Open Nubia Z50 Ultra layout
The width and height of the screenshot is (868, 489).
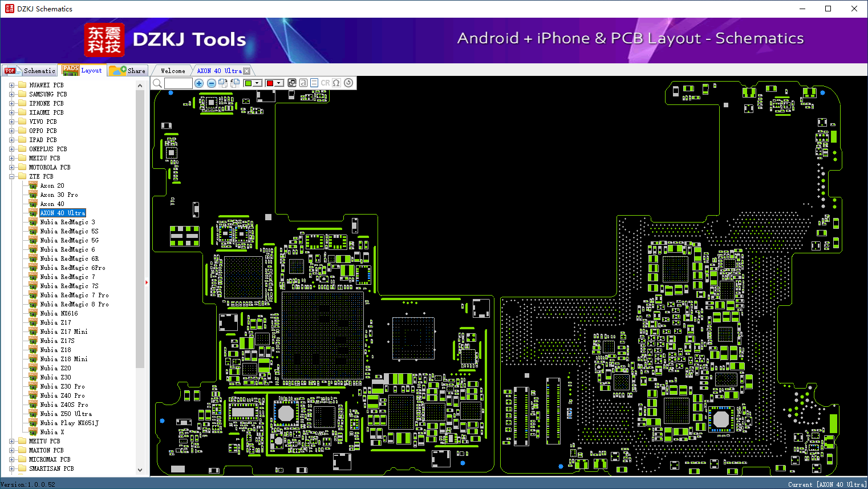(66, 414)
